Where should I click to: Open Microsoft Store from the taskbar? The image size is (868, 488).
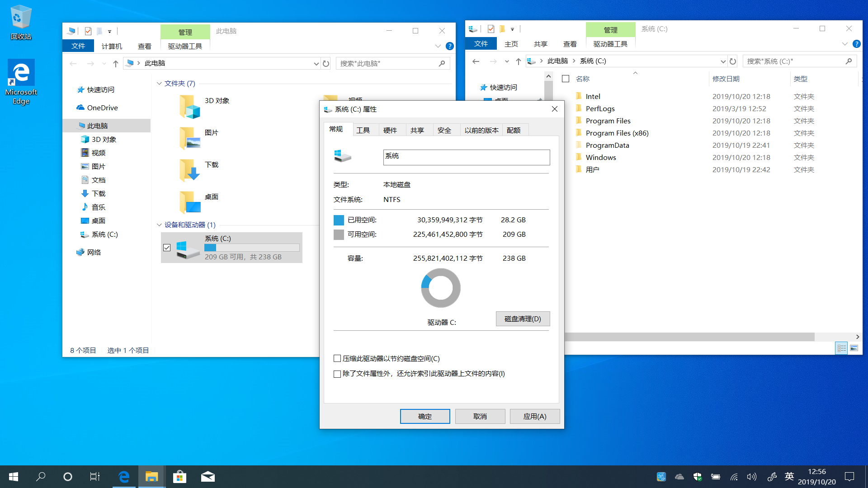pos(179,477)
